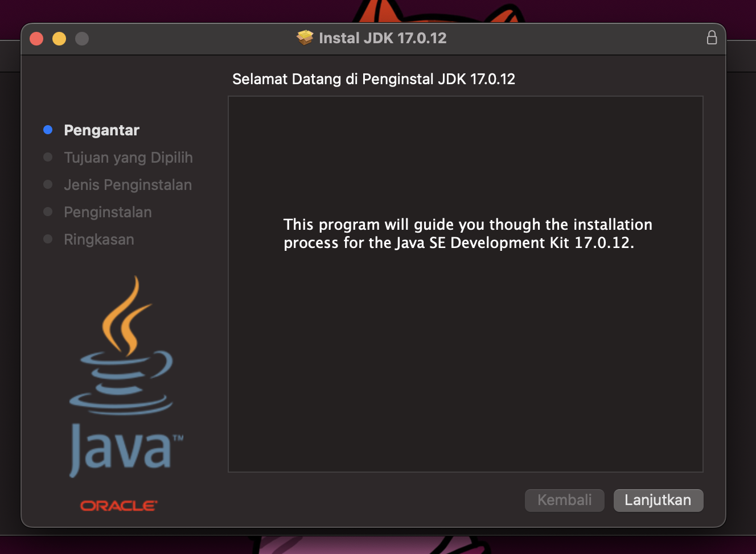This screenshot has height=554, width=756.
Task: Click the Instal JDK 17.0.12 window title
Action: 383,38
